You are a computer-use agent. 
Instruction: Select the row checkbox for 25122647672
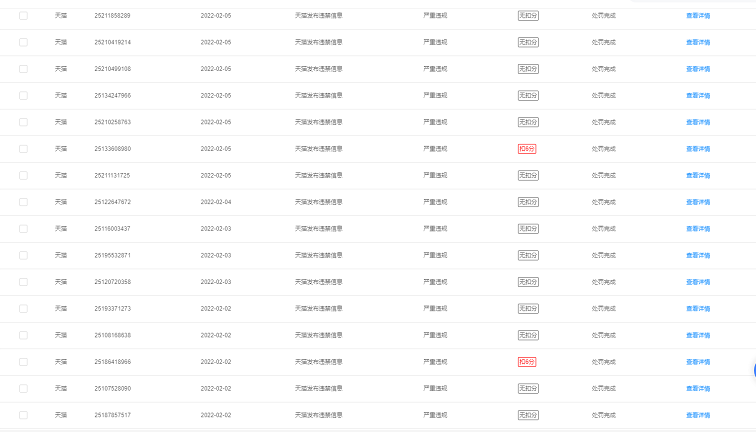point(23,202)
